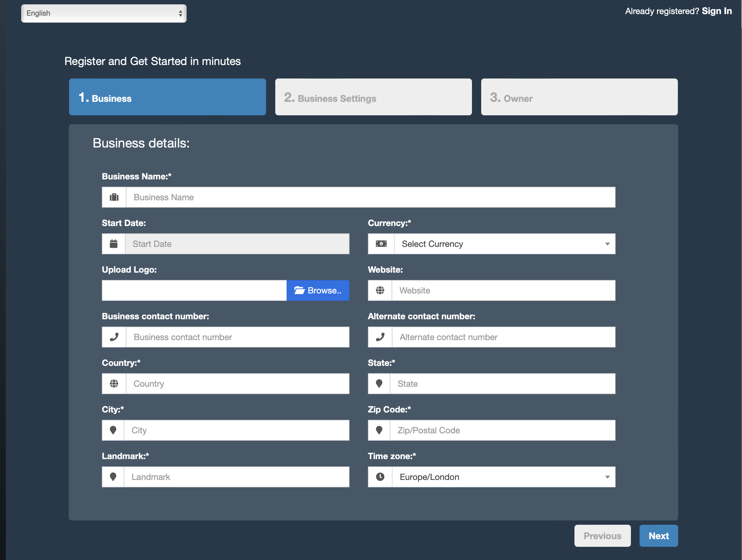Viewport: 742px width, 560px height.
Task: Click the phone icon beside Business contact number
Action: 114,337
